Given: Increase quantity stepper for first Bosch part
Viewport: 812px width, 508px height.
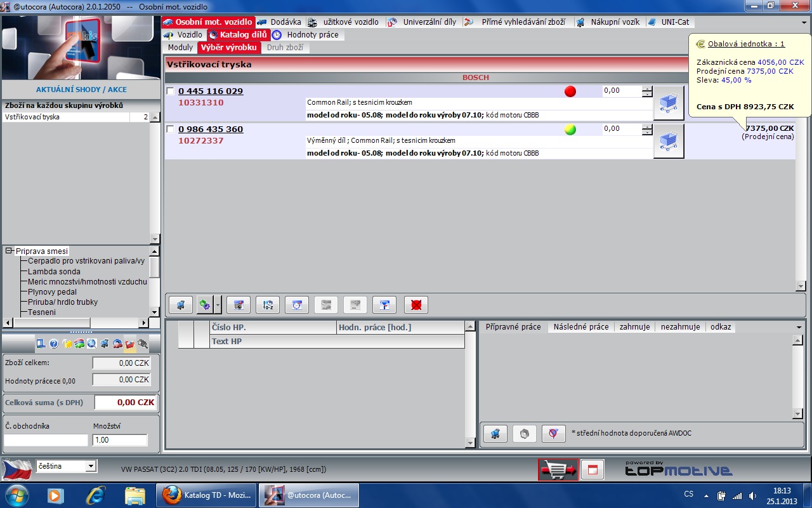Looking at the screenshot, I should point(646,89).
